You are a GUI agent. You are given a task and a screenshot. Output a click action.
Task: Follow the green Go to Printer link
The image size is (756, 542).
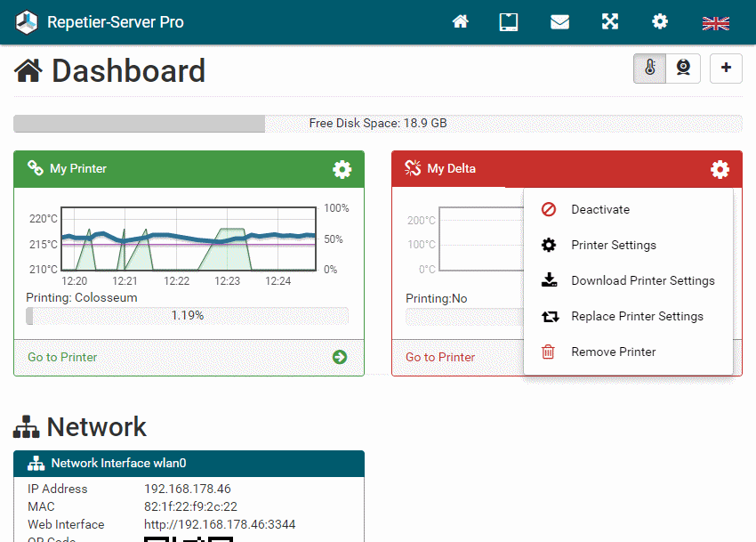click(x=62, y=357)
